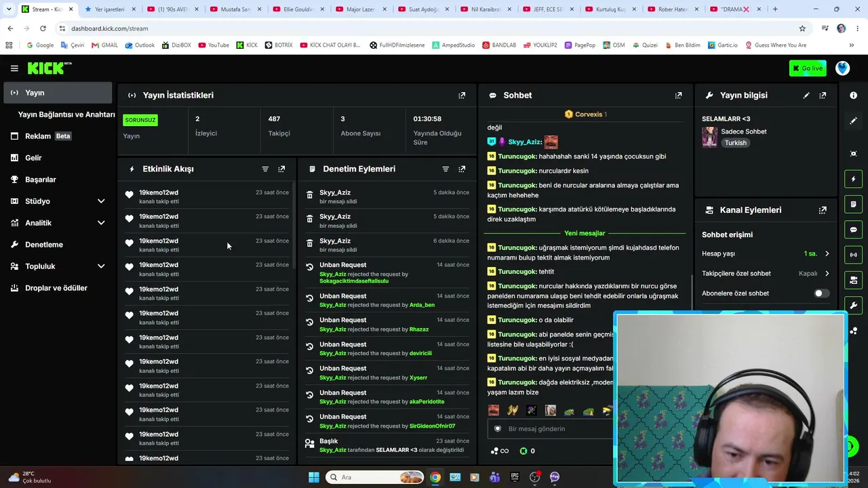The height and width of the screenshot is (488, 868).
Task: Pop out the Yayın İstatistikleri panel
Action: (x=462, y=96)
